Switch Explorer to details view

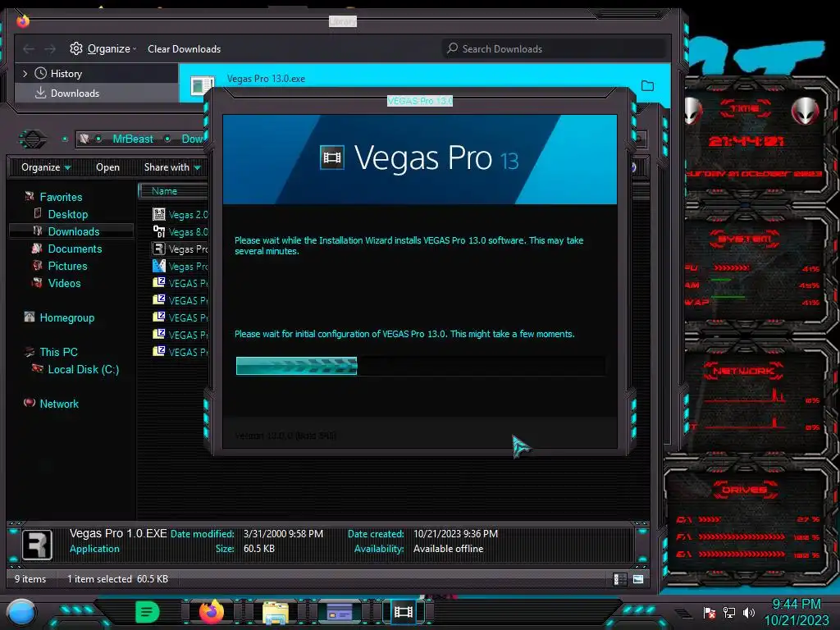click(x=620, y=579)
